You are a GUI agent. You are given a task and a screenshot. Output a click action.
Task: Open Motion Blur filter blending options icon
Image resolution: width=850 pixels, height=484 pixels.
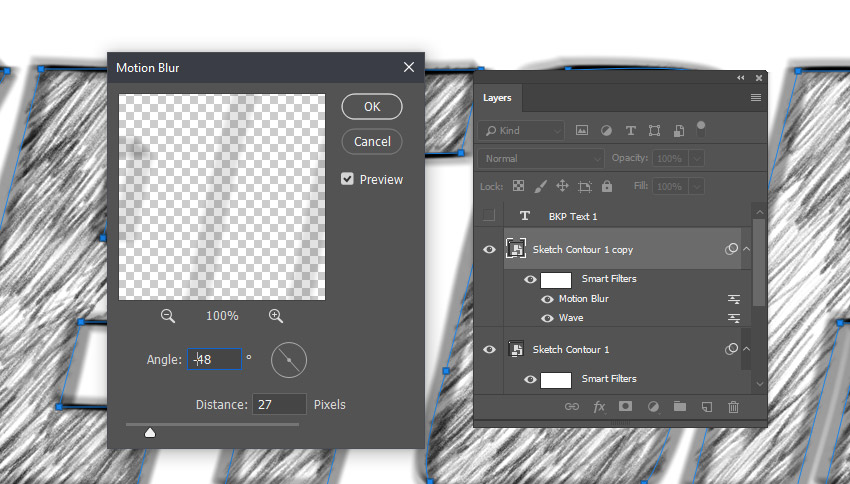click(734, 299)
